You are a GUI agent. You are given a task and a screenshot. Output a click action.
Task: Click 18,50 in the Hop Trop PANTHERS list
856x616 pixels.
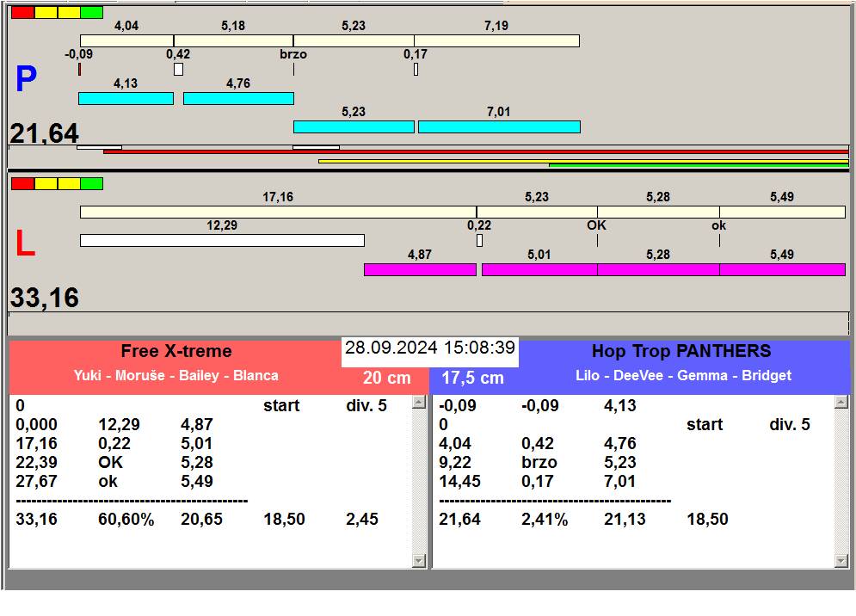pos(707,520)
